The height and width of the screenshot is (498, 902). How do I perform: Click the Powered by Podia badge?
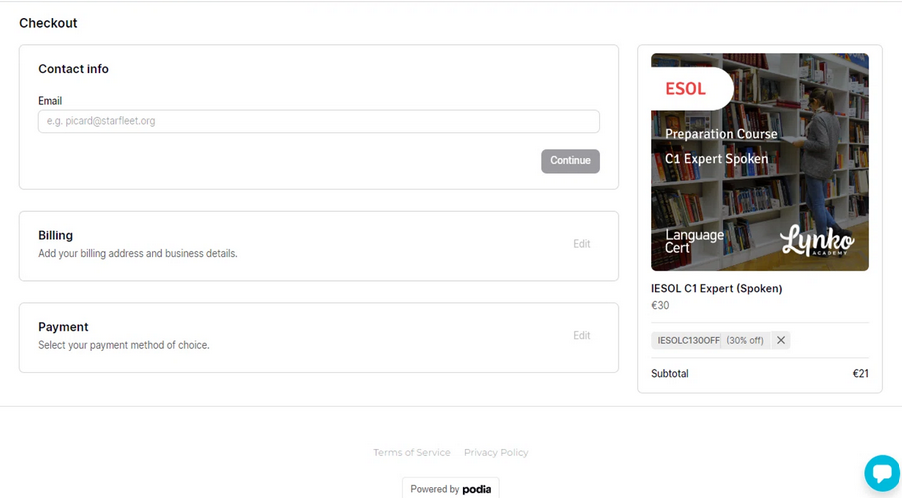(x=450, y=489)
